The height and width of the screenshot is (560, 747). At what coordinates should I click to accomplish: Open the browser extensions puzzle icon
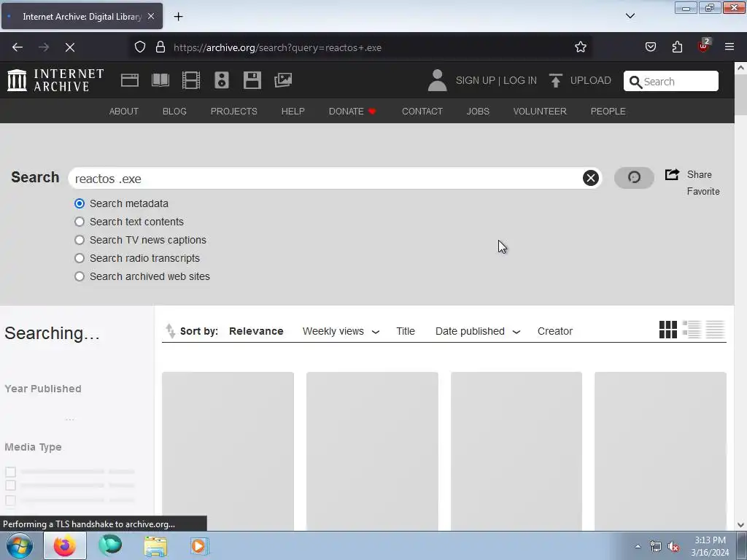677,47
